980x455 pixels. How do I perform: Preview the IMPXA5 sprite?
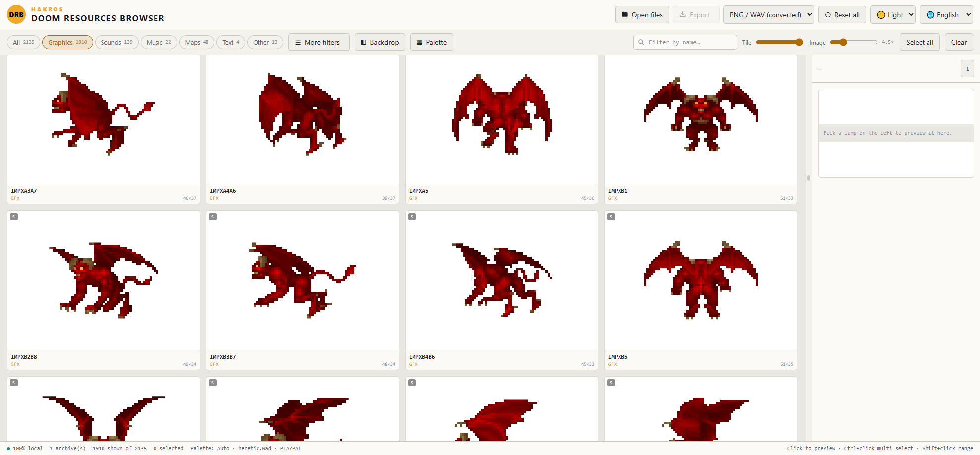click(x=502, y=129)
